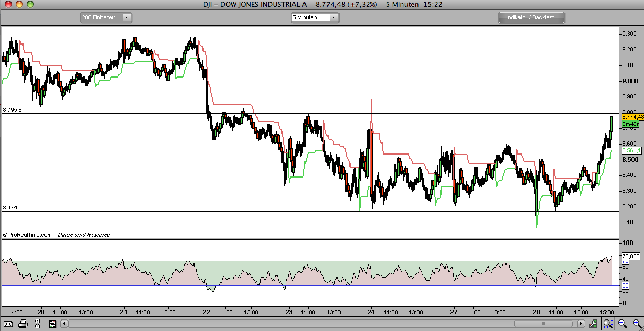Click the green zoom window button
This screenshot has height=331, width=644.
30,4
